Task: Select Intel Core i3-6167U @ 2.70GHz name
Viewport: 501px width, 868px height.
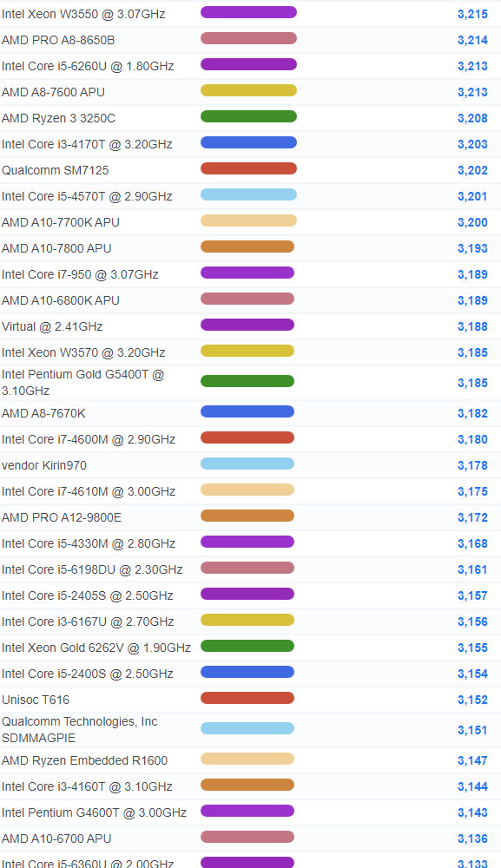Action: click(88, 621)
